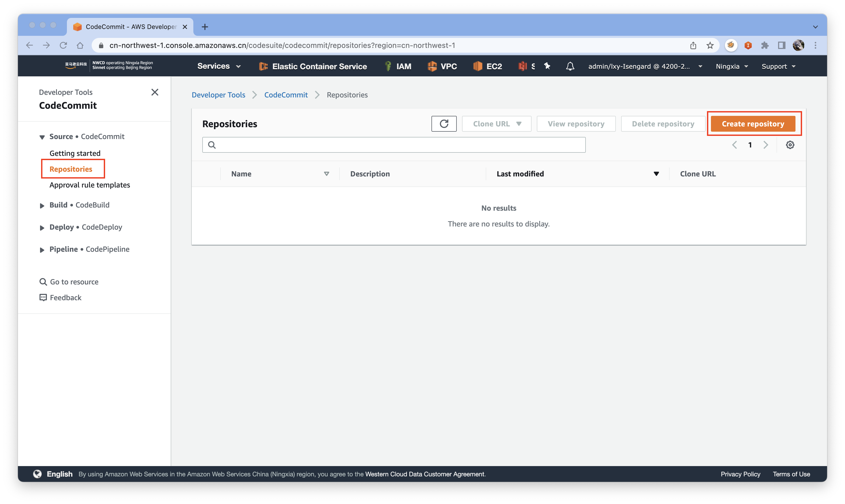Click the share page icon in the address bar
845x504 pixels.
(693, 45)
